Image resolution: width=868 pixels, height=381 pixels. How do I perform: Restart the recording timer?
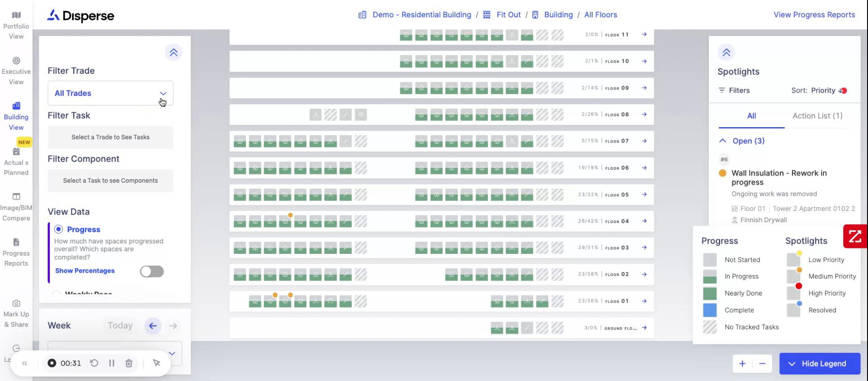pos(94,363)
